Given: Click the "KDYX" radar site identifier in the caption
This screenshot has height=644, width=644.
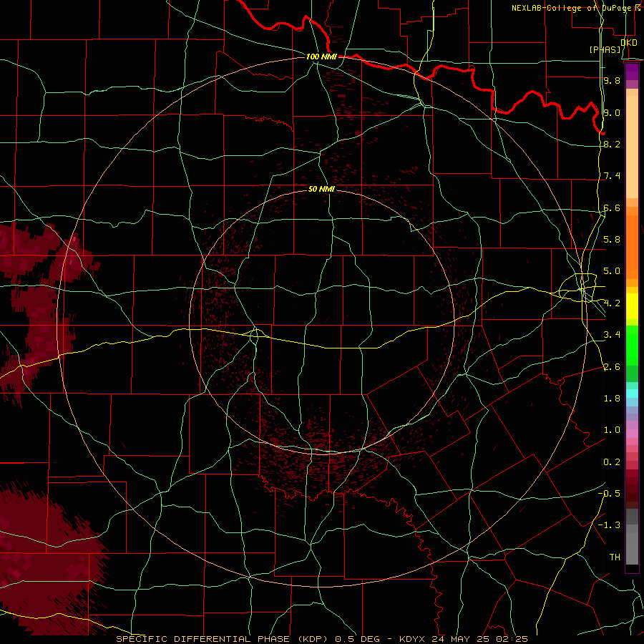Looking at the screenshot, I should [413, 639].
